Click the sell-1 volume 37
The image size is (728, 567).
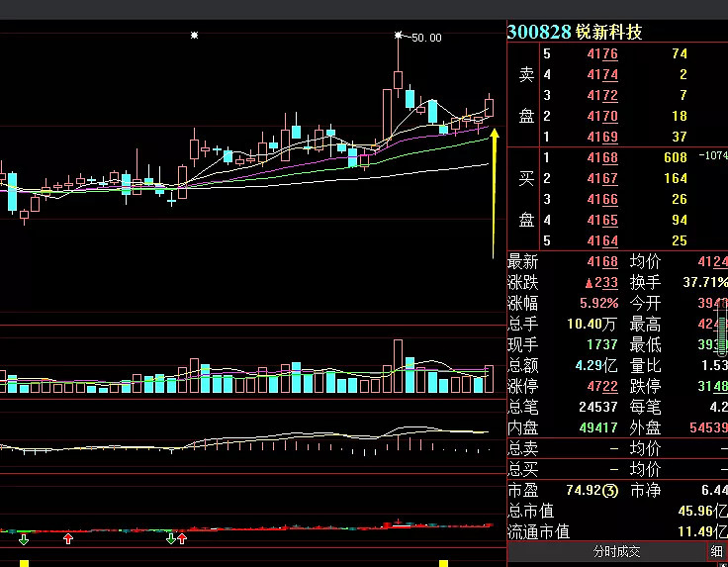pyautogui.click(x=680, y=137)
